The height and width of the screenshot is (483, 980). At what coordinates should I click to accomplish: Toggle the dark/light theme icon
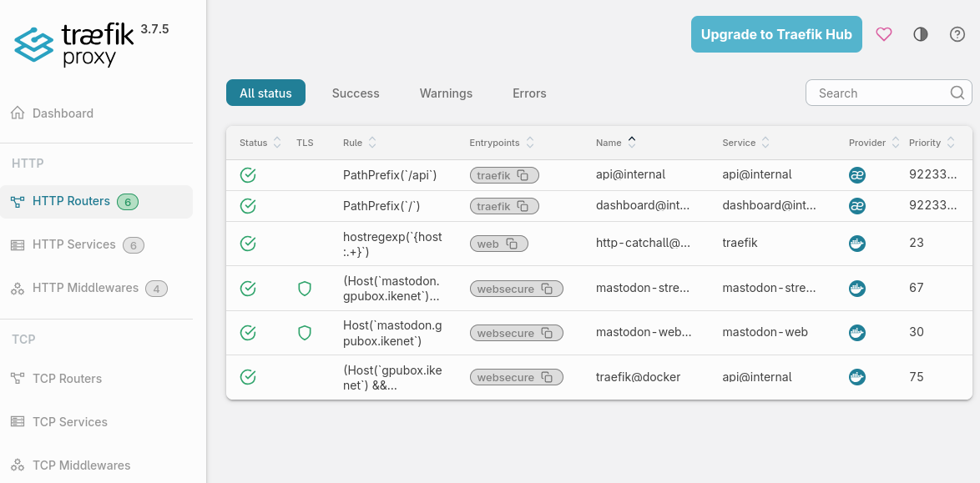(x=920, y=34)
